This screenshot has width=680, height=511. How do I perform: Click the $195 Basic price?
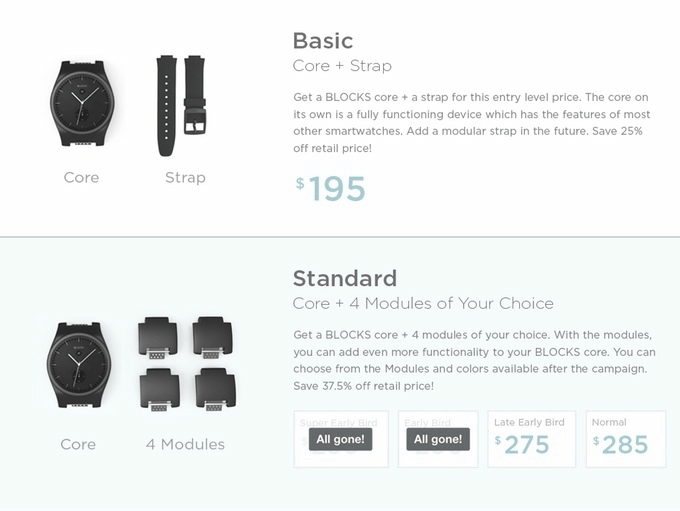click(x=330, y=189)
